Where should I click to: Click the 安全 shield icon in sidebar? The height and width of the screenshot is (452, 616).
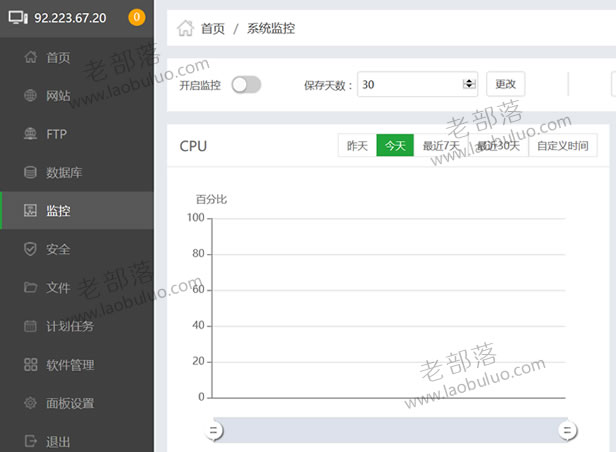[30, 249]
